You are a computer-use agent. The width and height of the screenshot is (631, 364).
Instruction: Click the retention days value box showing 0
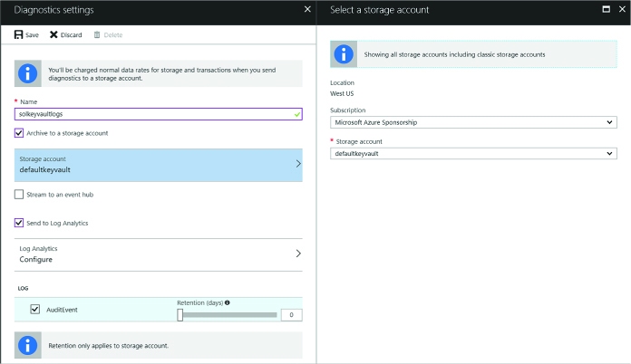291,315
